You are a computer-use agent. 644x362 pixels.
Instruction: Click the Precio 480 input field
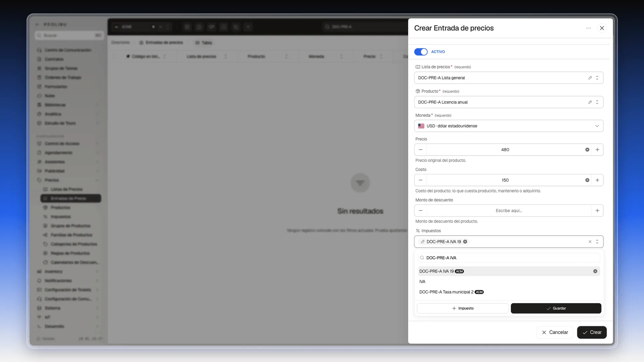click(505, 150)
